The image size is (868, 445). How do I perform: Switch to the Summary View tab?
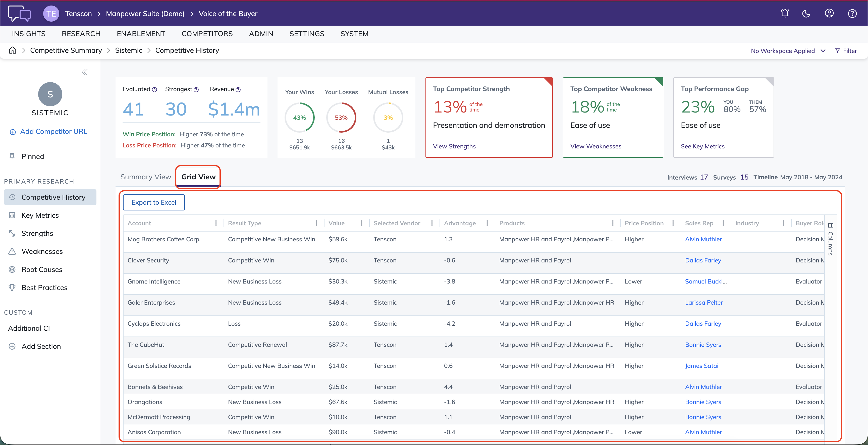coord(146,177)
